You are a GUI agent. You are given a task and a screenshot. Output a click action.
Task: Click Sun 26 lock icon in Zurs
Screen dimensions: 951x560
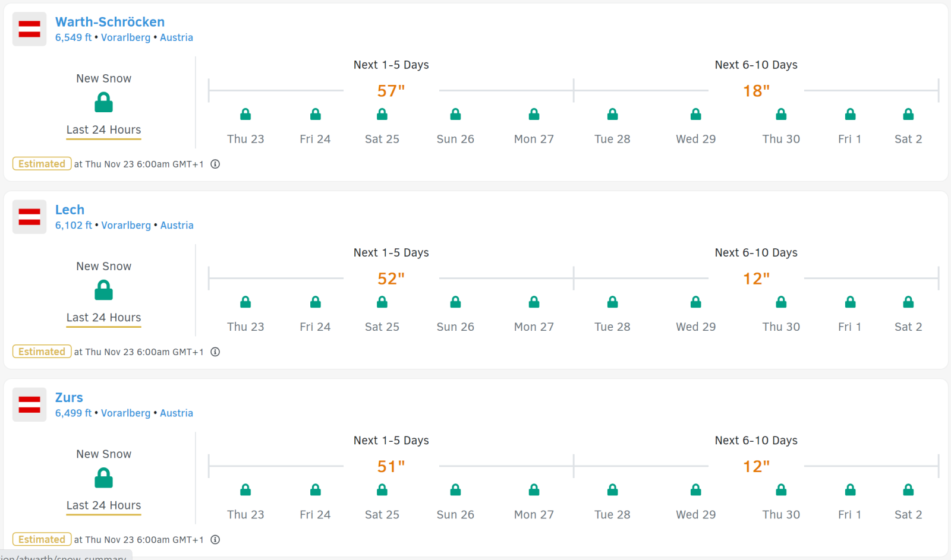coord(455,489)
